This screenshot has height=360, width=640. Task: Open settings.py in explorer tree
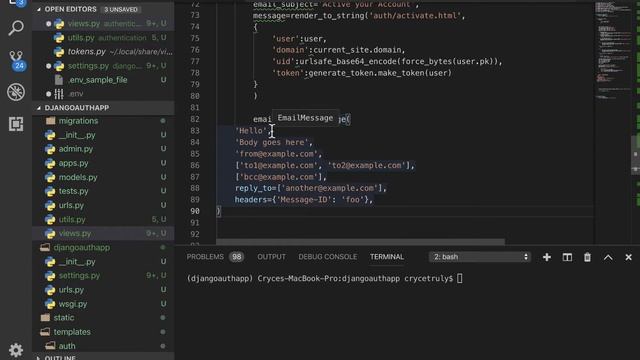click(104, 276)
